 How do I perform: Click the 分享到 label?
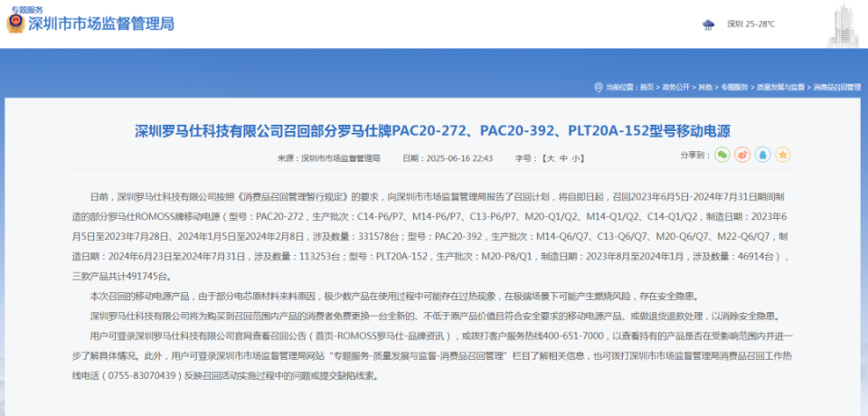(x=695, y=156)
